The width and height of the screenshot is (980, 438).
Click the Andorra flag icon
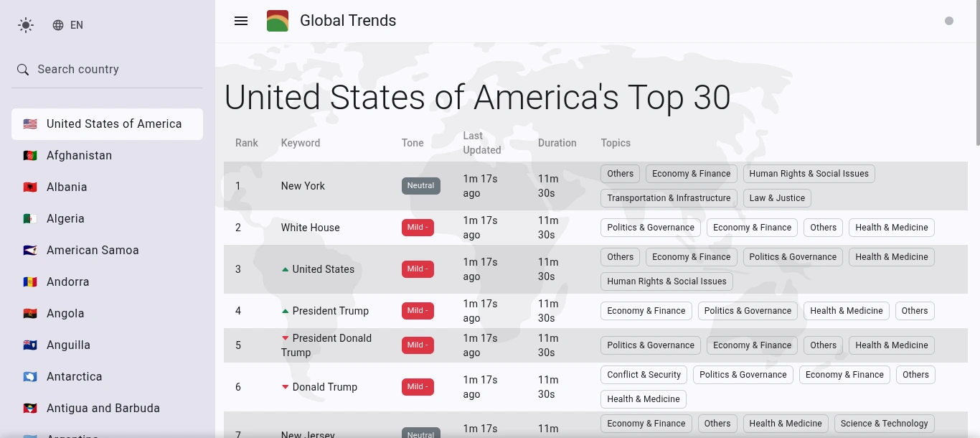(x=30, y=282)
